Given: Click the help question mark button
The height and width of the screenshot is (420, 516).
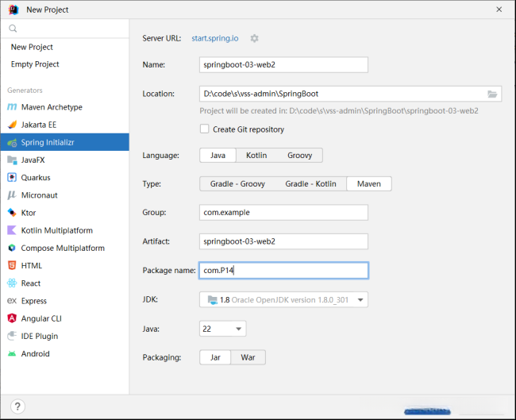Looking at the screenshot, I should pyautogui.click(x=17, y=407).
